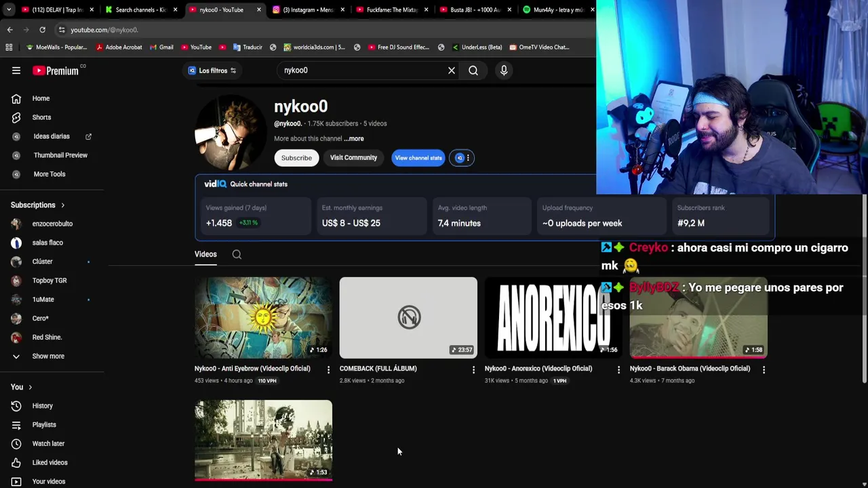868x488 pixels.
Task: Open Nykoo0 - Anti Eyebrow video title
Action: 252,369
